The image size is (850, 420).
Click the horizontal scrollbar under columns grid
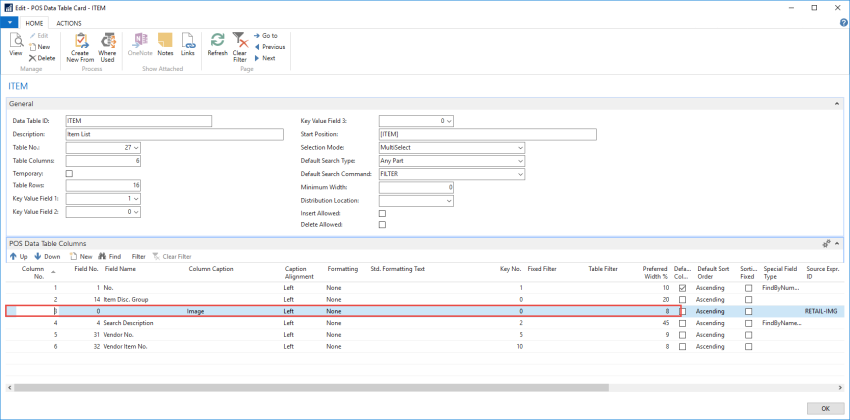point(311,388)
